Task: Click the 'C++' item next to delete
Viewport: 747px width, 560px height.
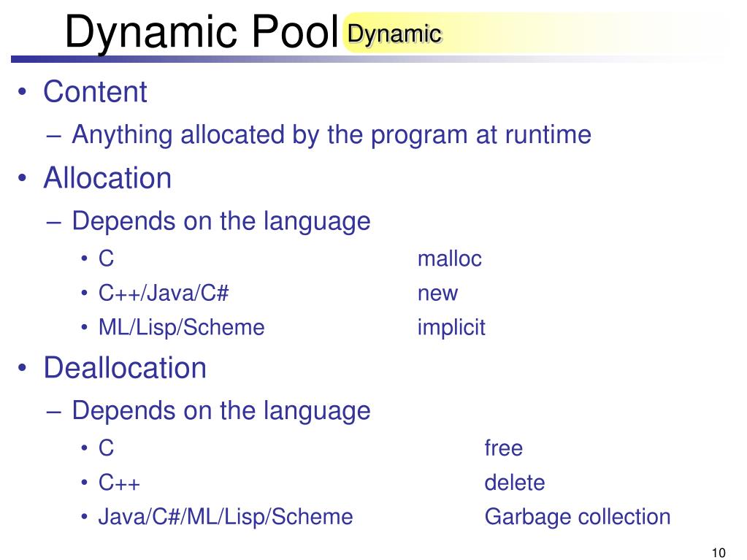Action: coord(119,483)
